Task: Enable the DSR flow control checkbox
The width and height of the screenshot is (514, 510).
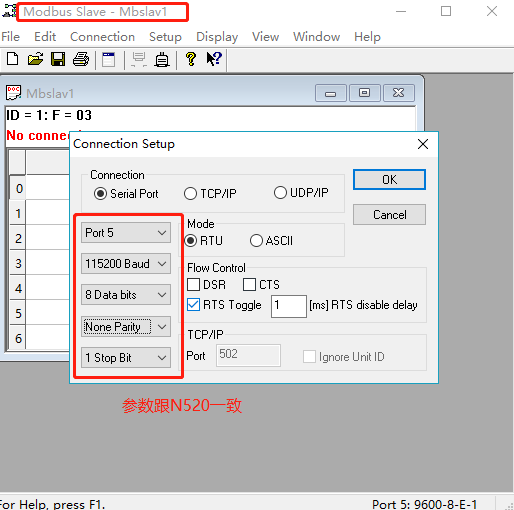Action: click(193, 285)
